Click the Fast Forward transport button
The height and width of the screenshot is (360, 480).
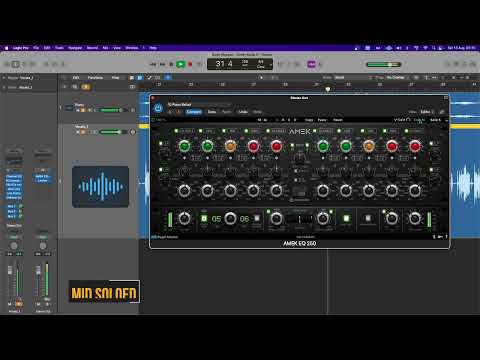pos(162,64)
